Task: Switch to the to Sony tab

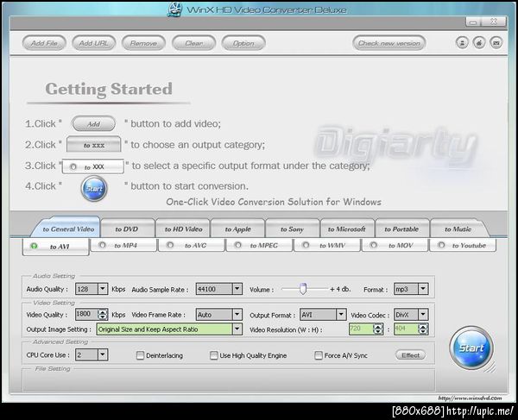Action: coord(292,229)
